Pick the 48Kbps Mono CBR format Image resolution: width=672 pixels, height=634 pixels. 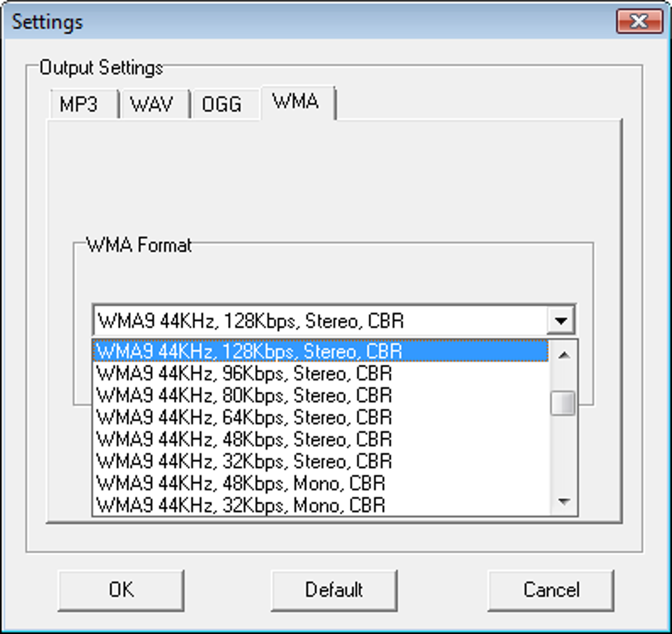tap(320, 483)
